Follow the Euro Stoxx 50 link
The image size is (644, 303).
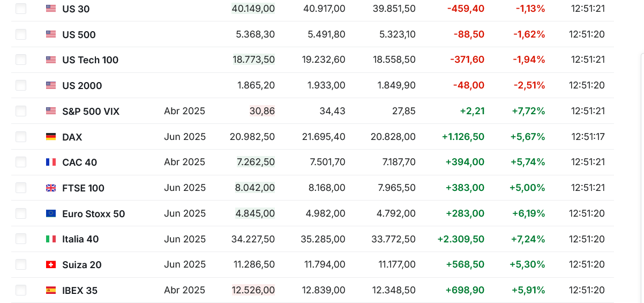[93, 214]
